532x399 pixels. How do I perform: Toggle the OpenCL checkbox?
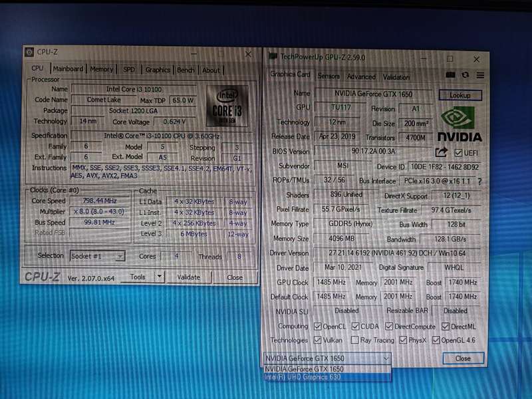(317, 327)
